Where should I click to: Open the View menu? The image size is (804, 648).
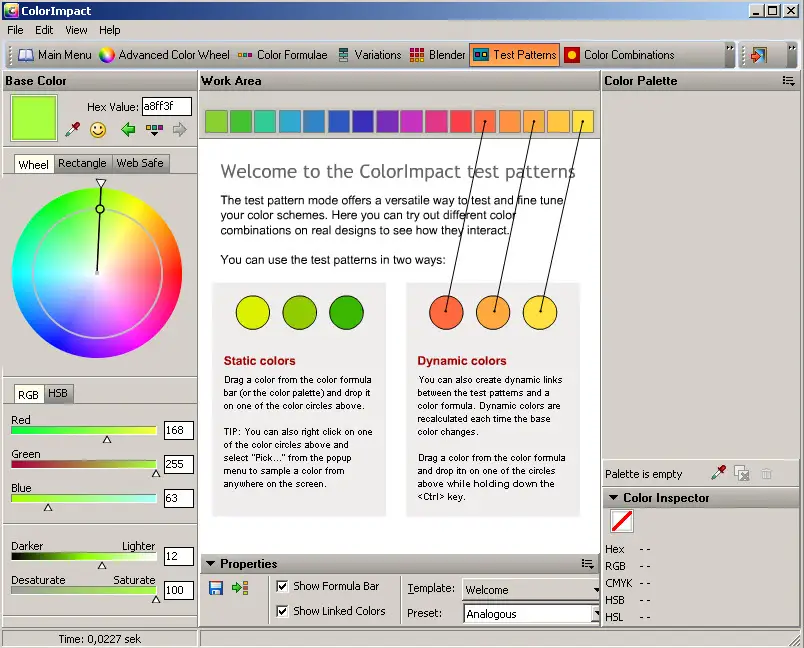(x=76, y=30)
